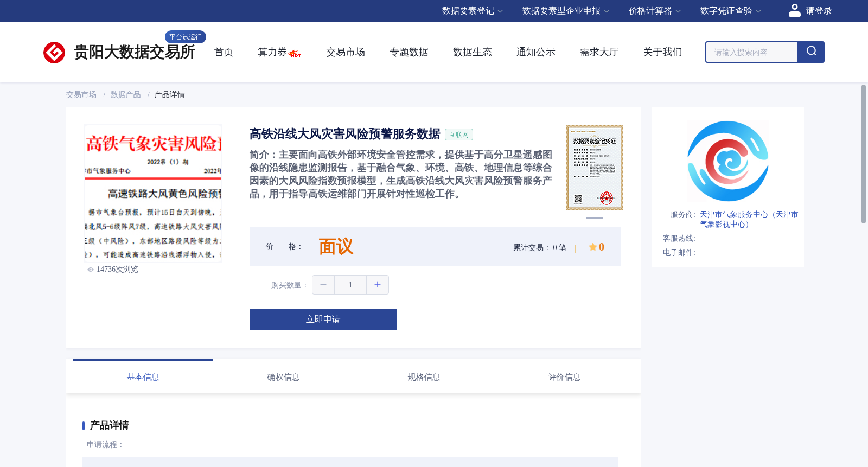Click the service provider circular logo

(x=728, y=161)
